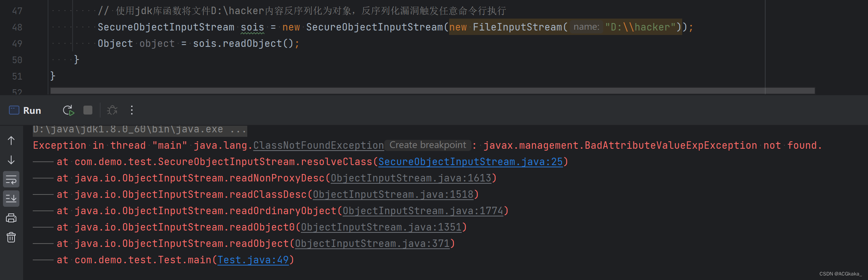868x280 pixels.
Task: Click the "D:\\hacker" string literal
Action: (640, 27)
